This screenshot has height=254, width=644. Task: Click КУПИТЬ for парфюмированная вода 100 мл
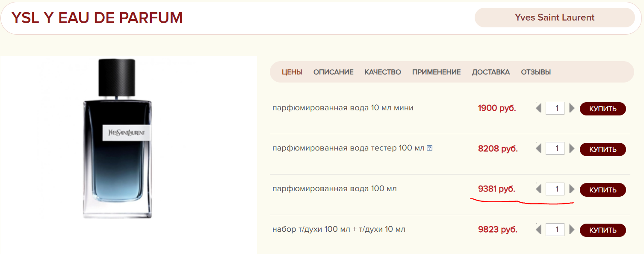click(603, 190)
